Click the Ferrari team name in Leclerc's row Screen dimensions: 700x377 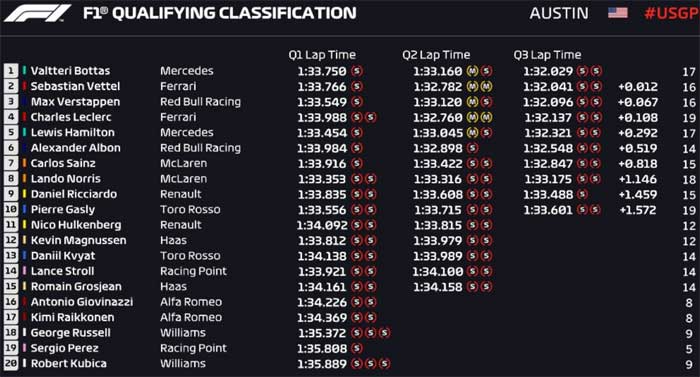pos(178,117)
